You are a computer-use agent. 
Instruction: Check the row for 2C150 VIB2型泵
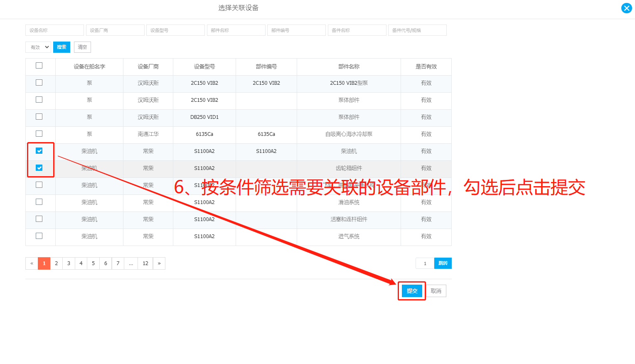pyautogui.click(x=39, y=83)
